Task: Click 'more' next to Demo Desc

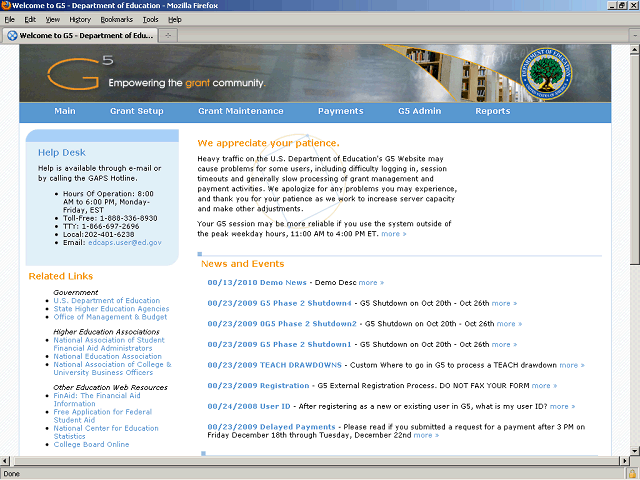Action: pos(371,282)
